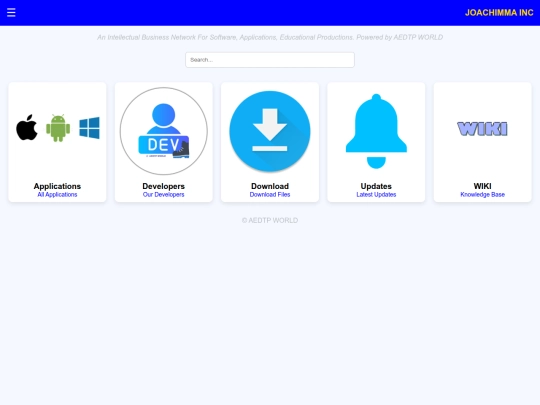Click the Updates card heading
This screenshot has height=405, width=540.
(376, 186)
